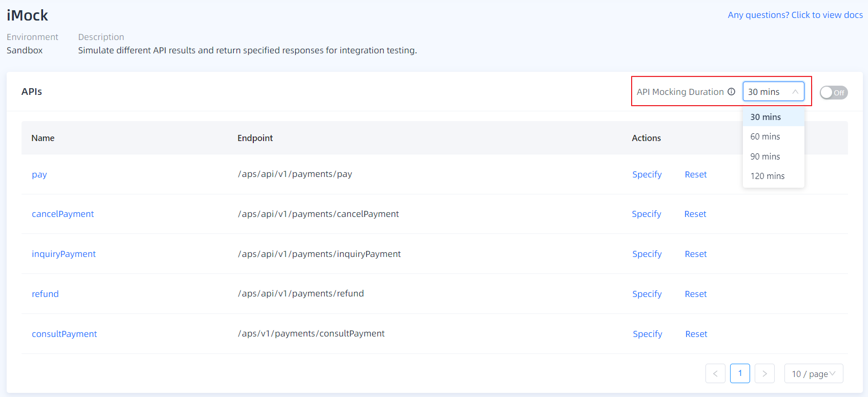Click Specify for the refund API
Screen dimensions: 868x397
coord(647,294)
